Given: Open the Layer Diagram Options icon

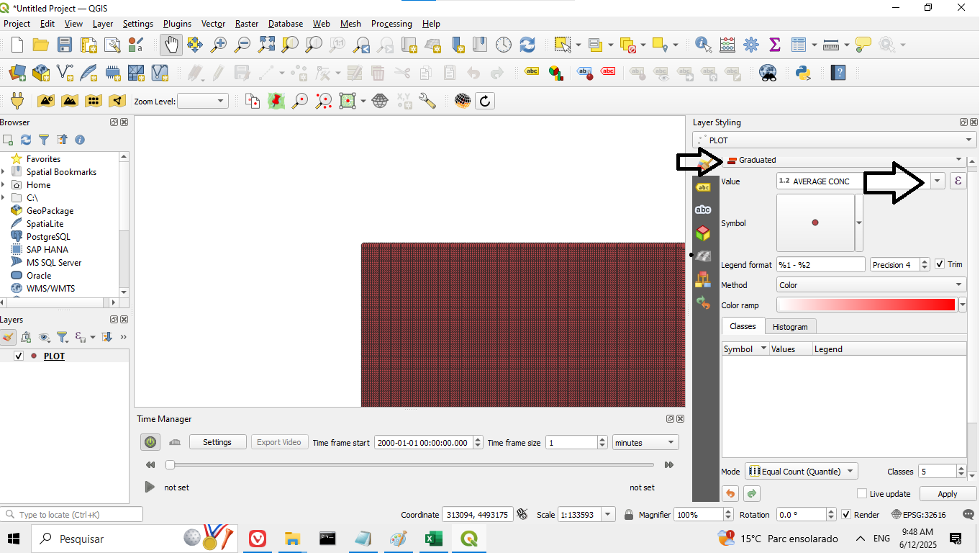Looking at the screenshot, I should [555, 73].
